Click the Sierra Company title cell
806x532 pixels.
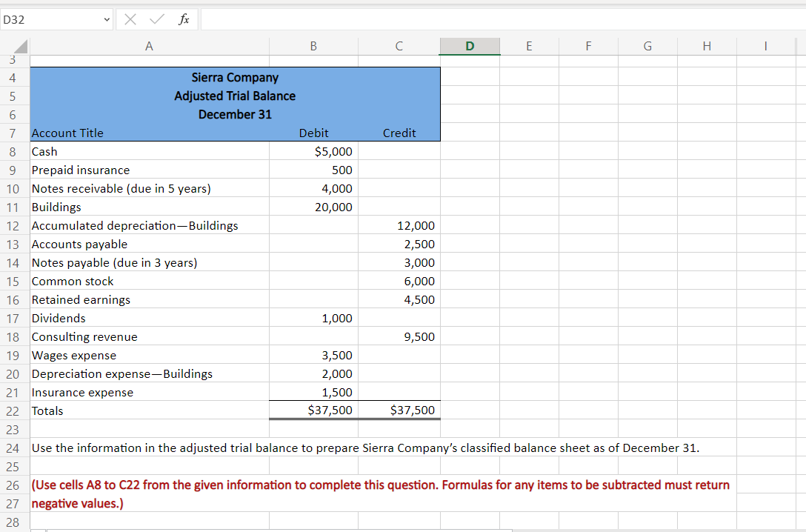click(x=235, y=78)
